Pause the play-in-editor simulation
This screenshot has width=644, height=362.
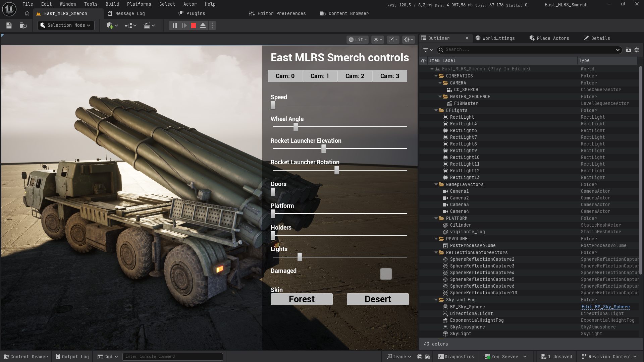click(174, 25)
